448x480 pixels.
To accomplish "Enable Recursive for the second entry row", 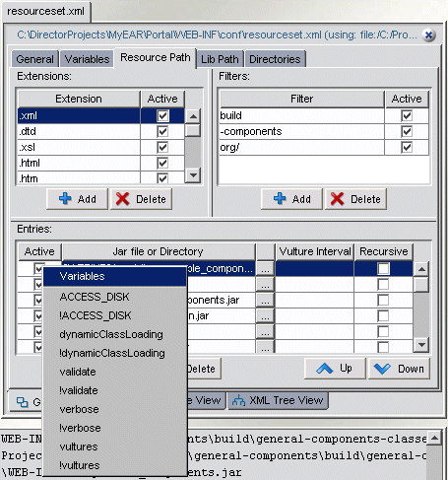I will tap(383, 284).
